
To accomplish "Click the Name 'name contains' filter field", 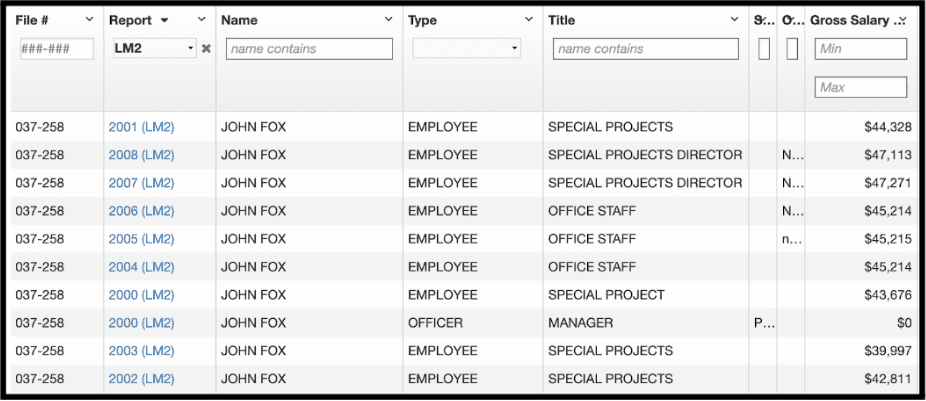I will click(309, 48).
